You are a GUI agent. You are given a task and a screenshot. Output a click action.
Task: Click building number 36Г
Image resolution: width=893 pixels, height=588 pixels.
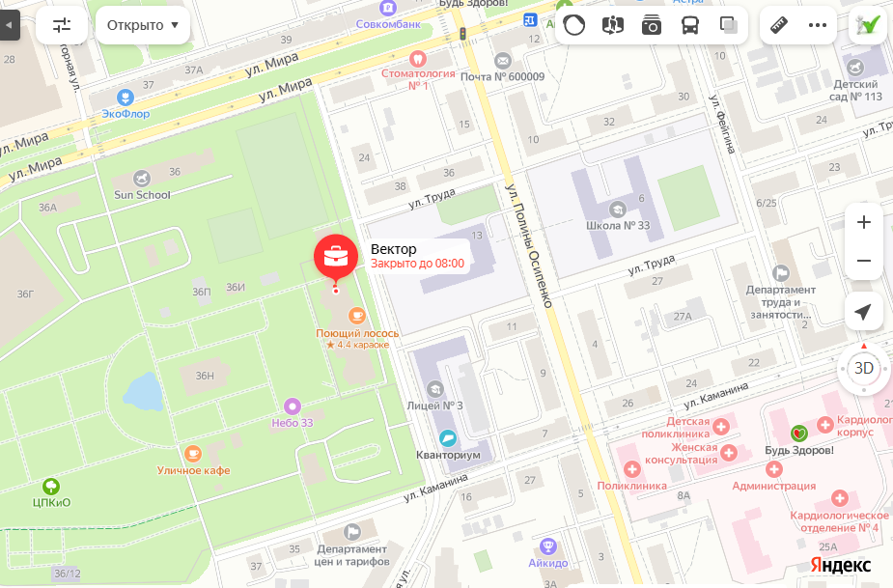pos(25,294)
